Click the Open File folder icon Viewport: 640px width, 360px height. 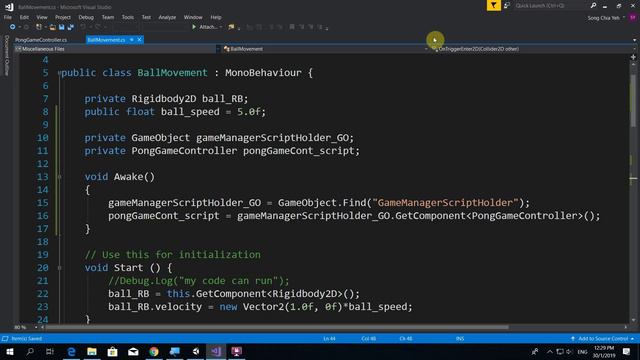(x=52, y=27)
